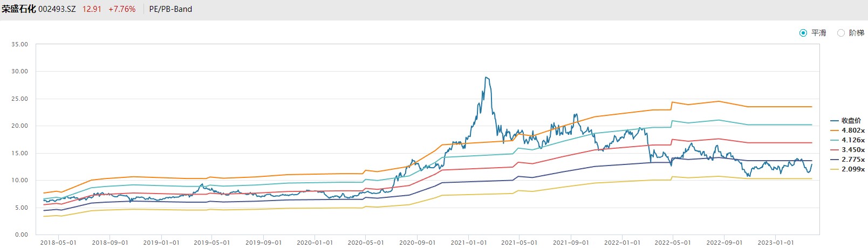This screenshot has width=868, height=248.
Task: Click the 35.00 y-axis label
Action: point(19,44)
